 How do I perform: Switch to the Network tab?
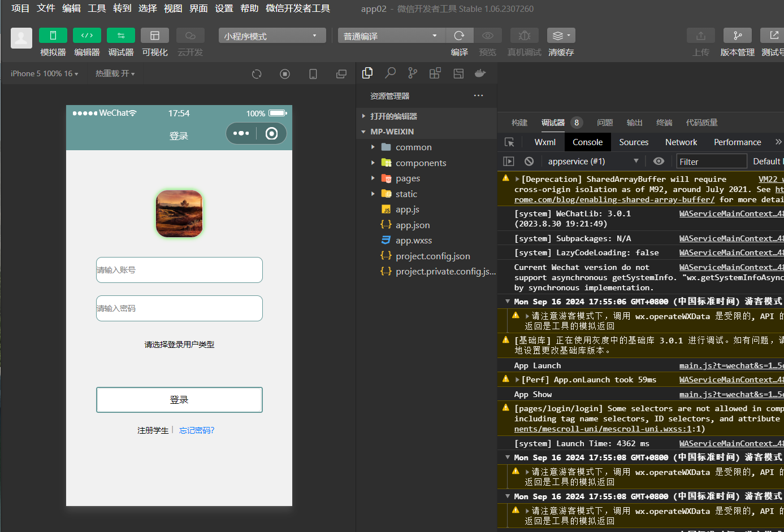(x=681, y=142)
